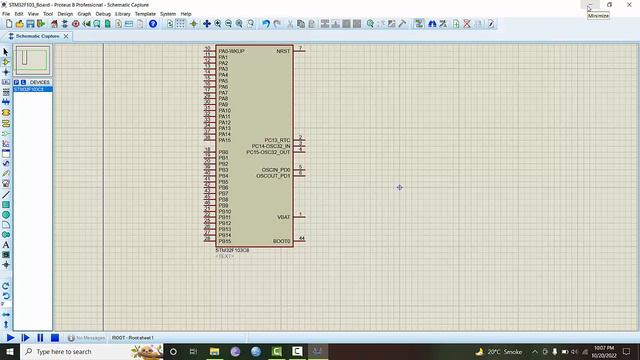The height and width of the screenshot is (360, 640).
Task: Click the 'L' library manager button
Action: tap(23, 82)
